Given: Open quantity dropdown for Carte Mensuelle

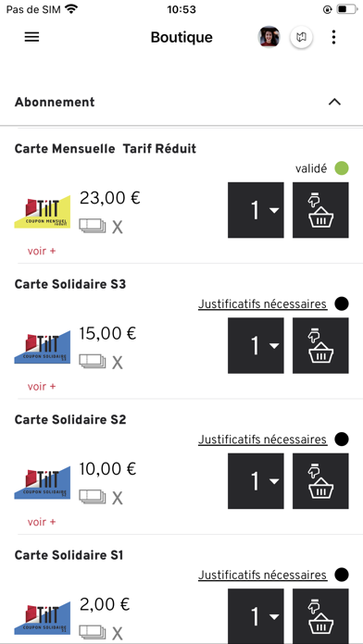Looking at the screenshot, I should point(256,210).
